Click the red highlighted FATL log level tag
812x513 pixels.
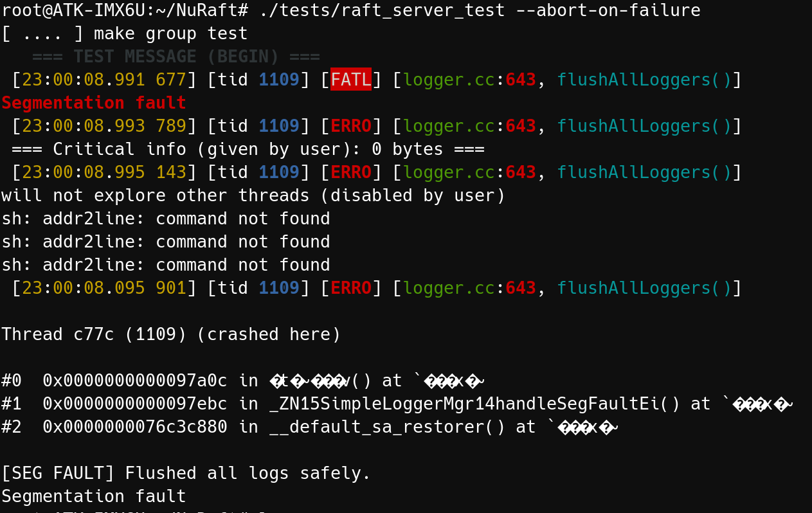tap(351, 80)
